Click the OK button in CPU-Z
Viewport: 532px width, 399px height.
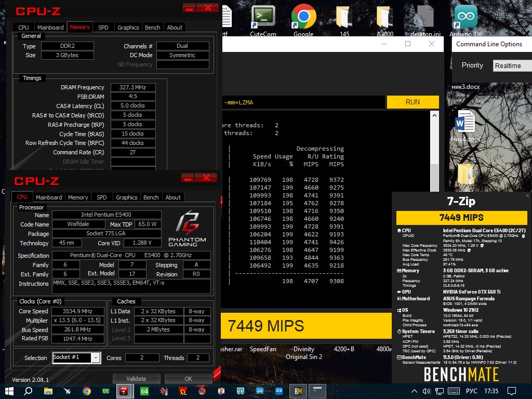tap(188, 379)
